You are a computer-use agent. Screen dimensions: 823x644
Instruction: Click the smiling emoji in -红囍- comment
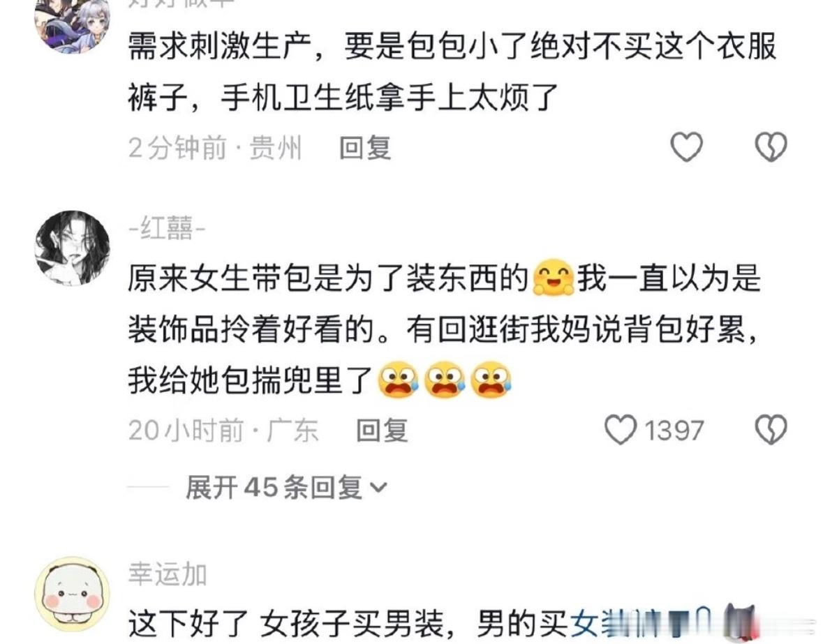coord(554,278)
